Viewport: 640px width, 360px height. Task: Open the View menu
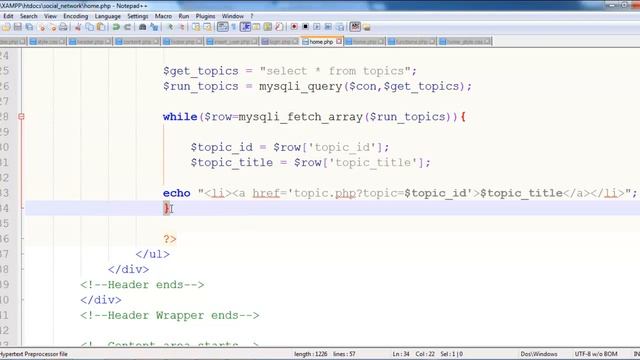50,16
